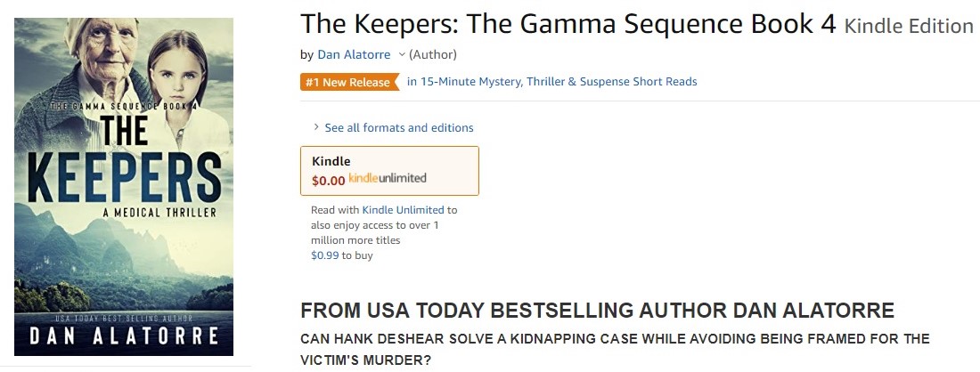Viewport: 980px width, 372px height.
Task: Click the word 'by' before author name
Action: (306, 55)
